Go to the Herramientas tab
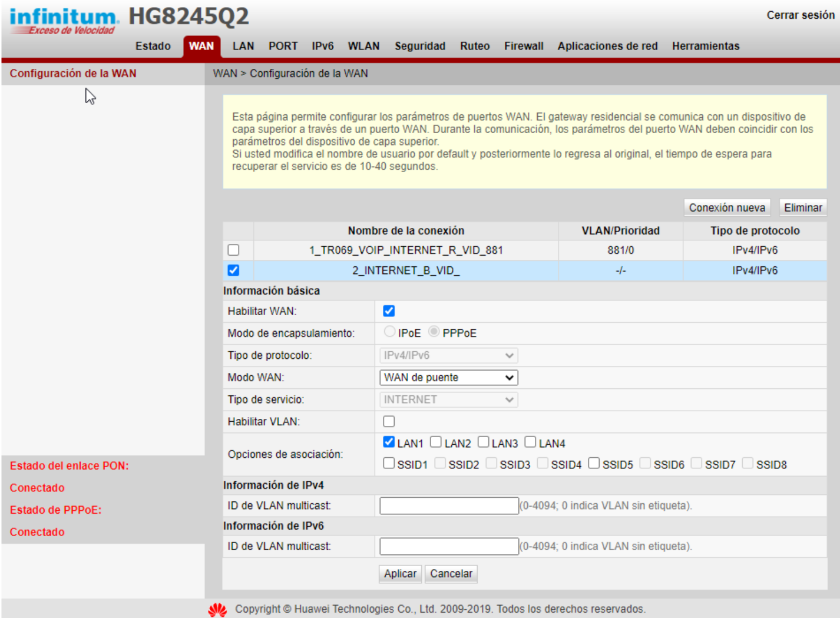840x618 pixels. 705,46
